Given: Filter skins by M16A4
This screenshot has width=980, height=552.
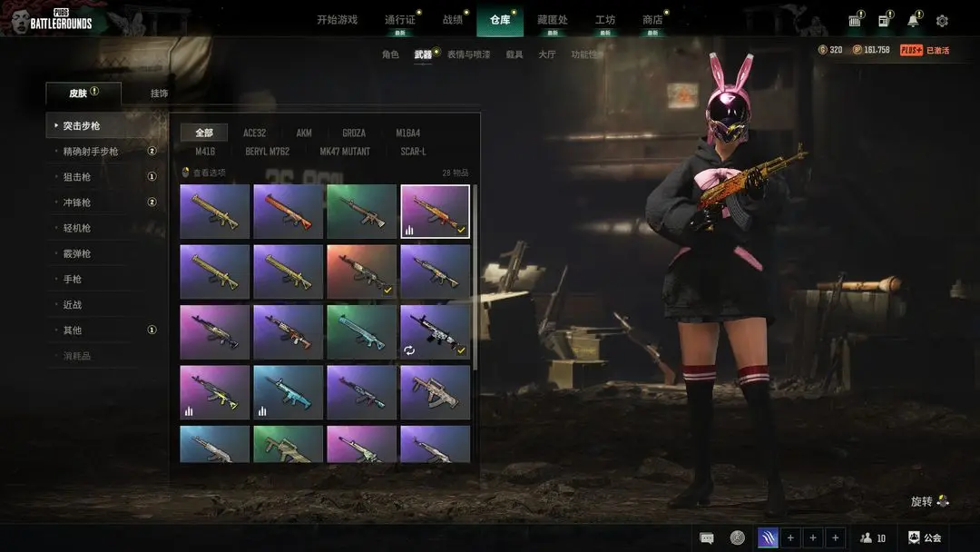Looking at the screenshot, I should tap(407, 133).
